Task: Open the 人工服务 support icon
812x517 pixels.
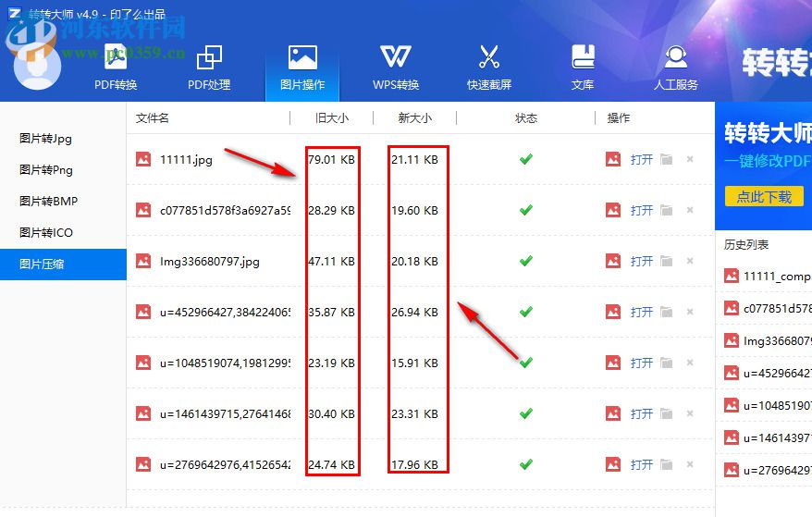Action: point(676,68)
